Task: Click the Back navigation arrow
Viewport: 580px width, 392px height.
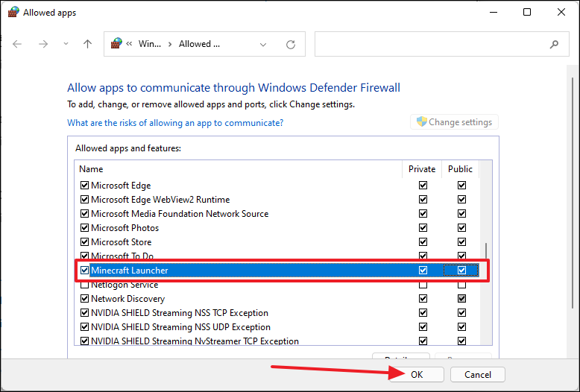Action: point(18,44)
